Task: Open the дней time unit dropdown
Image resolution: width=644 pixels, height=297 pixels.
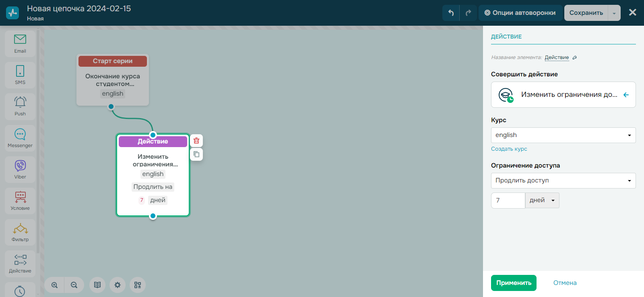Action: (542, 200)
